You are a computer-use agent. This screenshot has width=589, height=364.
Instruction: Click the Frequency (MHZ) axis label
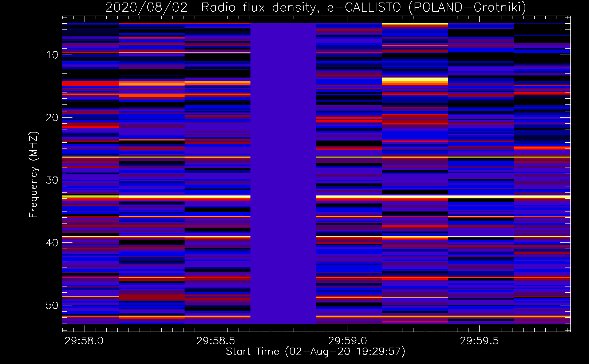tap(33, 175)
